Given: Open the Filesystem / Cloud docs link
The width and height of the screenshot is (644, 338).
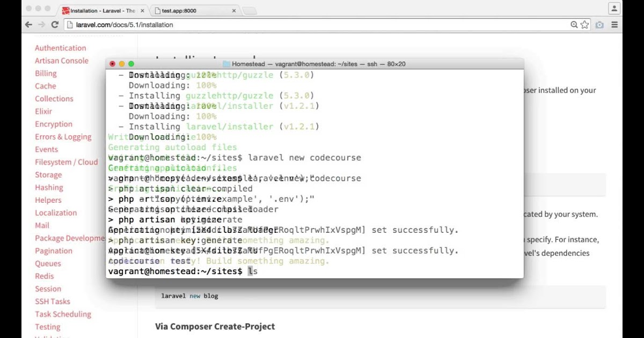Looking at the screenshot, I should 67,162.
